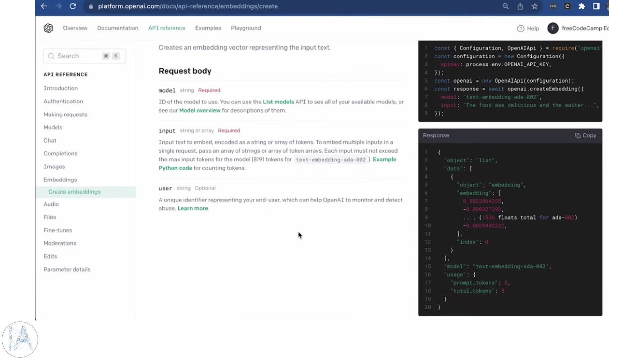644x362 pixels.
Task: Click the Learn more link
Action: click(193, 208)
